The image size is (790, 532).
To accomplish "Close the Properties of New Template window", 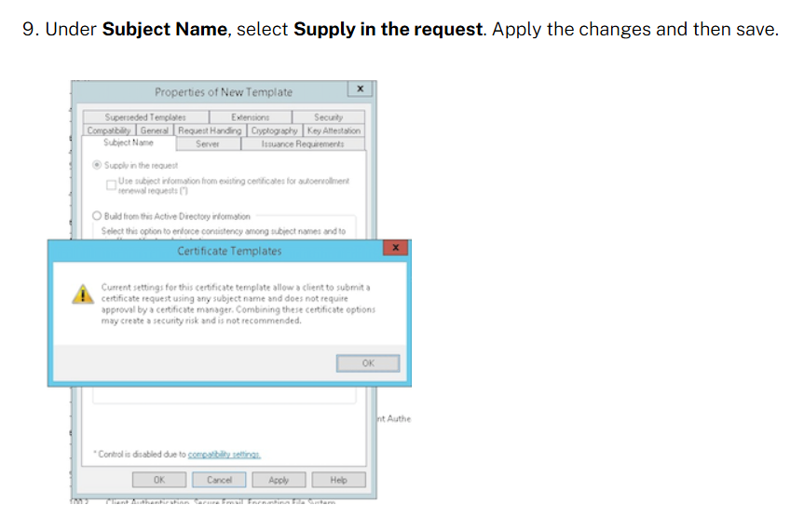I will tap(360, 89).
